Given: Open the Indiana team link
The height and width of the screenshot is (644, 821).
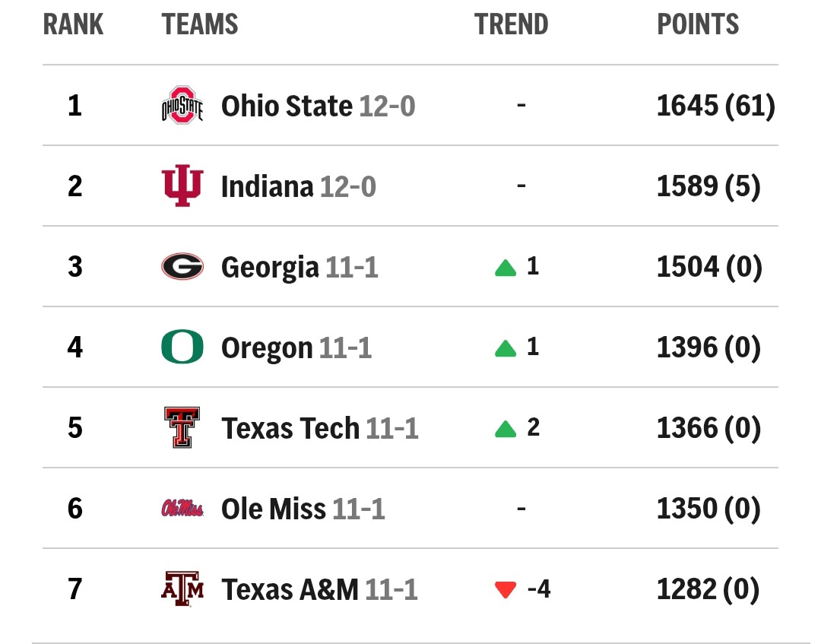Looking at the screenshot, I should click(267, 187).
